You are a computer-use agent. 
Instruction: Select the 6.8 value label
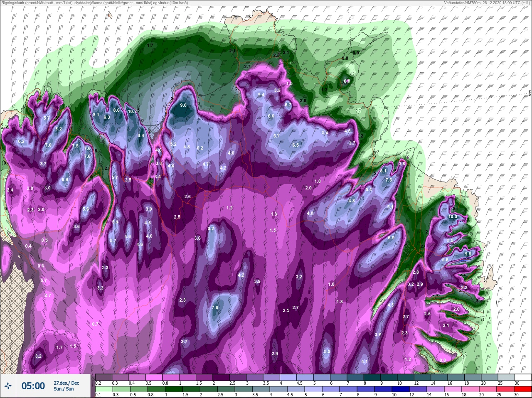(352, 201)
